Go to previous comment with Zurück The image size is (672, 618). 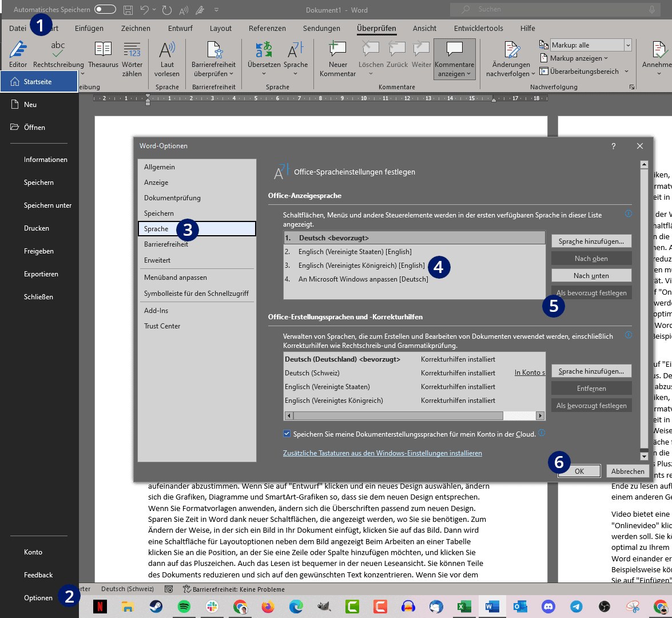[397, 54]
